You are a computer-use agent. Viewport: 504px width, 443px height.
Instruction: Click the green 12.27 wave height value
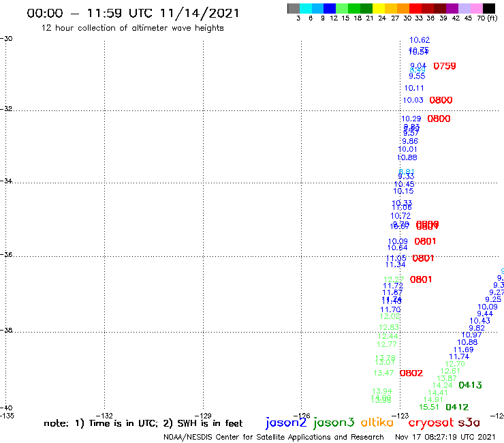(394, 279)
